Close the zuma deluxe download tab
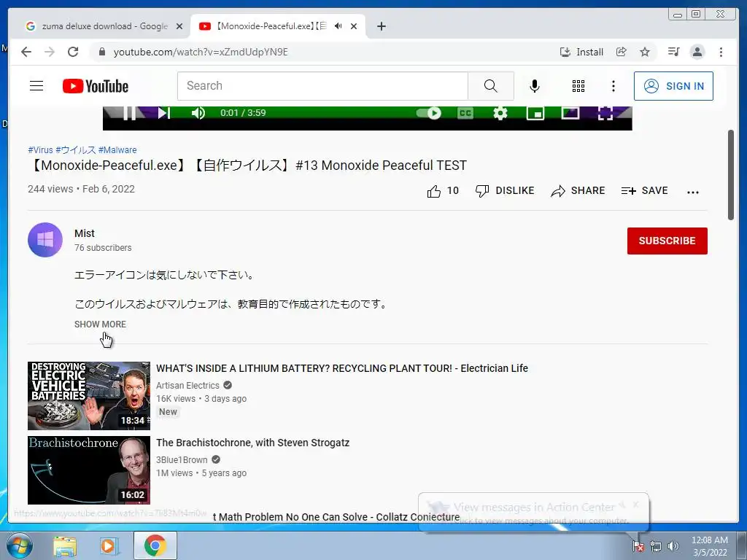Viewport: 747px width, 560px height. tap(179, 26)
